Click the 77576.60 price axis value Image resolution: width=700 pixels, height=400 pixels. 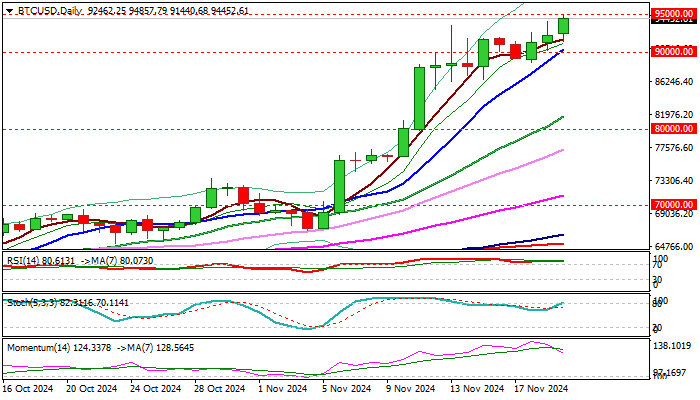674,148
